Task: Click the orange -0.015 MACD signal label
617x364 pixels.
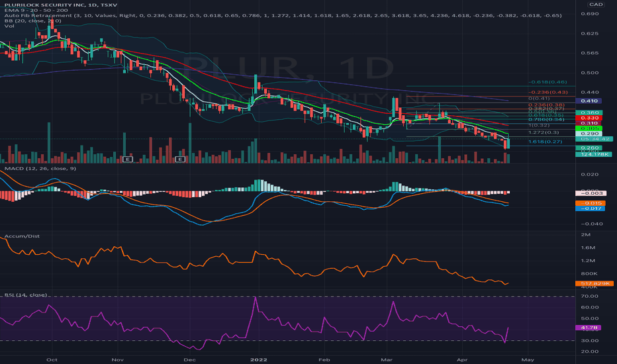Action: click(591, 203)
